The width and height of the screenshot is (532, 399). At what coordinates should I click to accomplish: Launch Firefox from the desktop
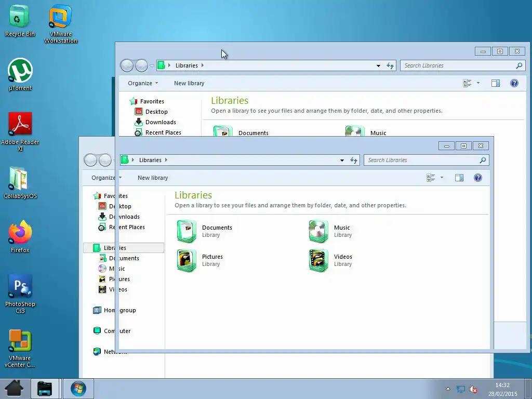point(20,236)
